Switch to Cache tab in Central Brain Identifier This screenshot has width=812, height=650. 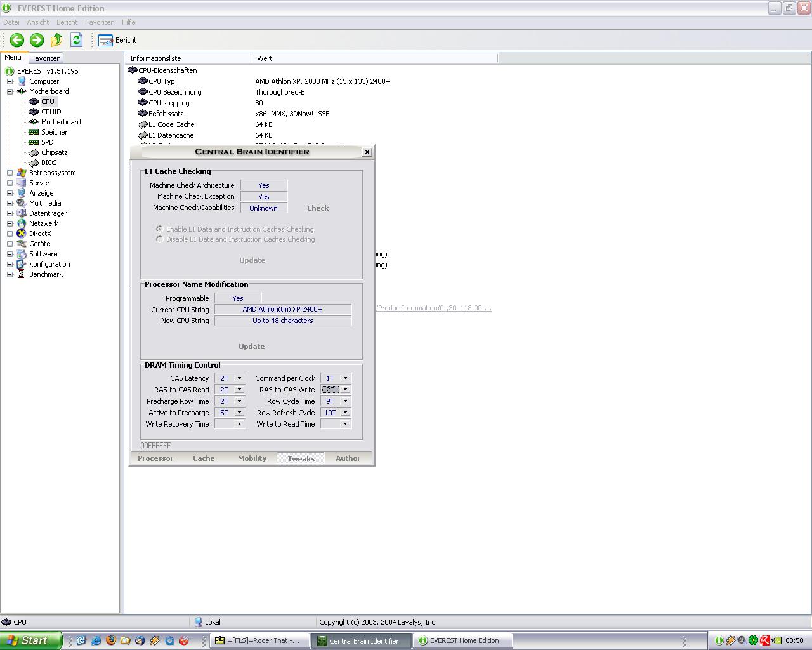[204, 458]
